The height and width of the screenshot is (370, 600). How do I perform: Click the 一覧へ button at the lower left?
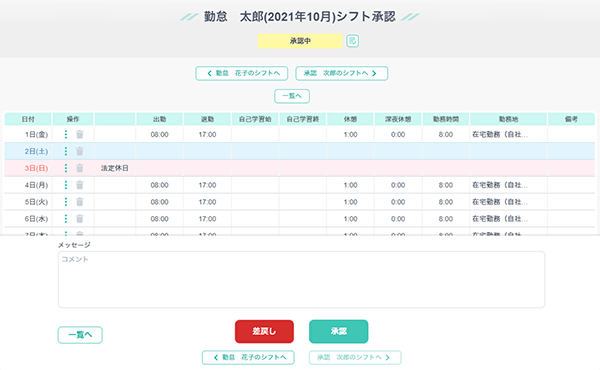tap(80, 335)
